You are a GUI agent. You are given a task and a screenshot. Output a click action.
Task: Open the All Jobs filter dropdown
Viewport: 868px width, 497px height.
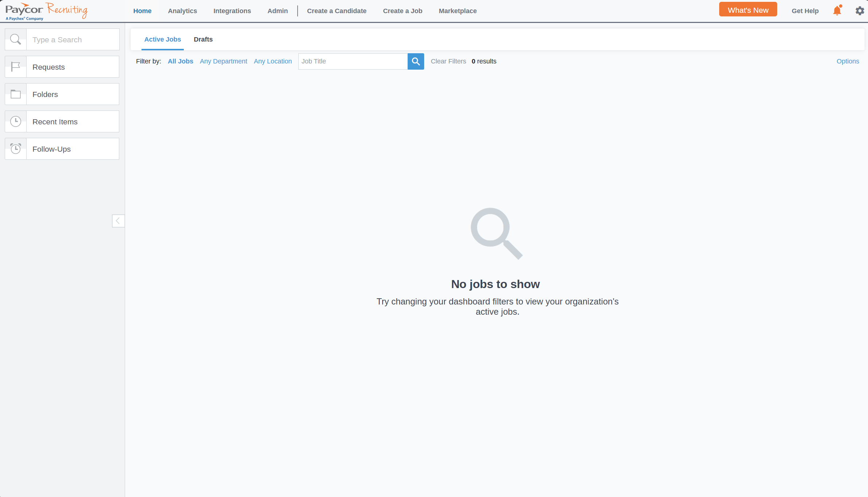180,61
